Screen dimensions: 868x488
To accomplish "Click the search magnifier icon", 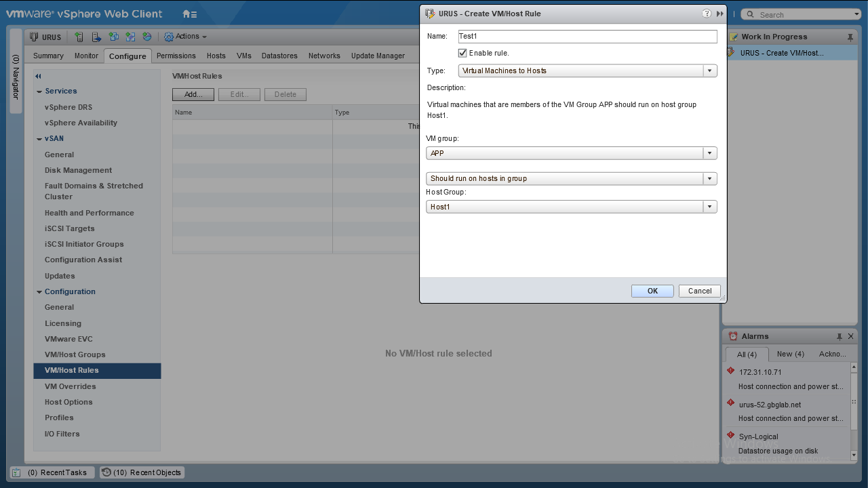I will (x=751, y=14).
